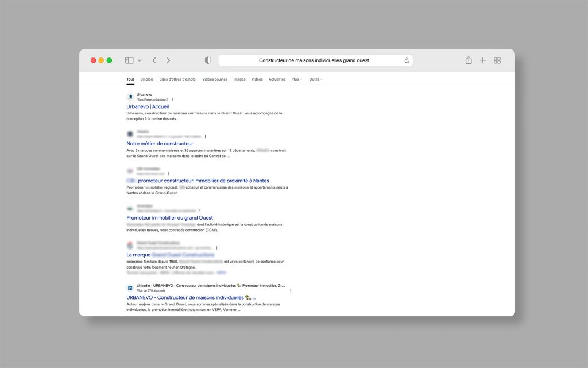Expand the sidebar options chevron
The height and width of the screenshot is (368, 588).
tap(140, 60)
